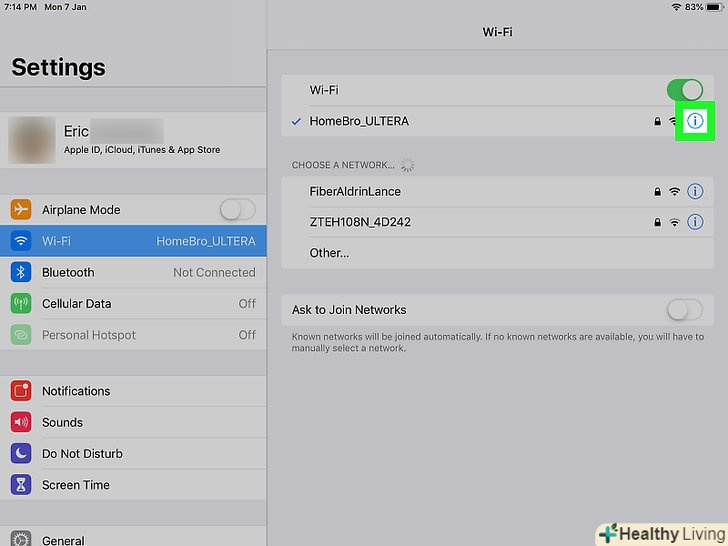Click the lock icon for HomeBro_ULTERA
The height and width of the screenshot is (546, 728).
(x=657, y=121)
